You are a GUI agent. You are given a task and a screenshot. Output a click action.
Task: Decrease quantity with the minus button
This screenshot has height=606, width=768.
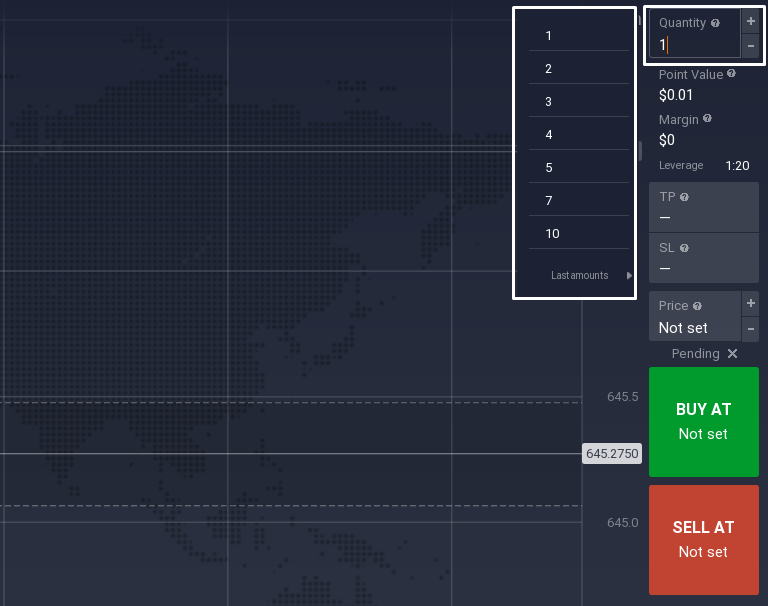(x=751, y=46)
